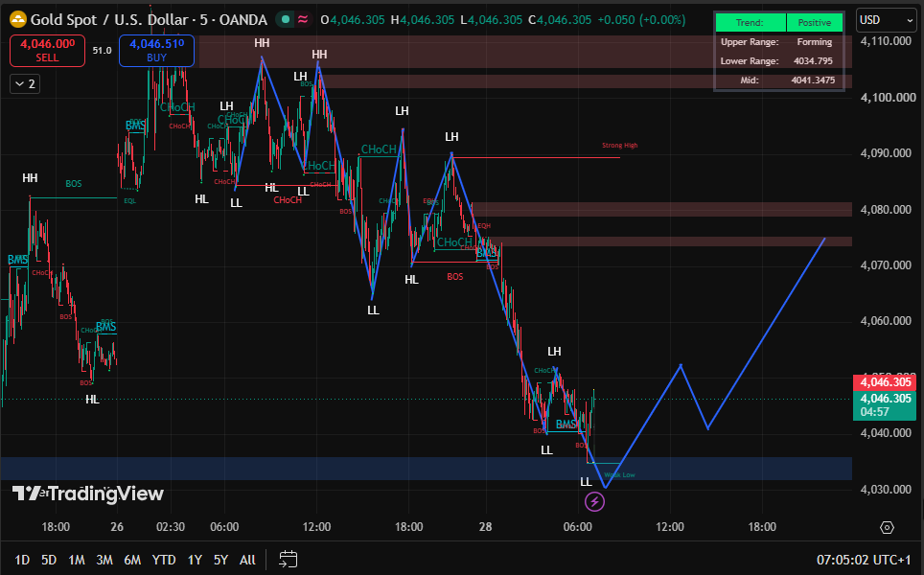Click the Trend: label in info table
Screen dimensions: 924x575
pos(751,22)
